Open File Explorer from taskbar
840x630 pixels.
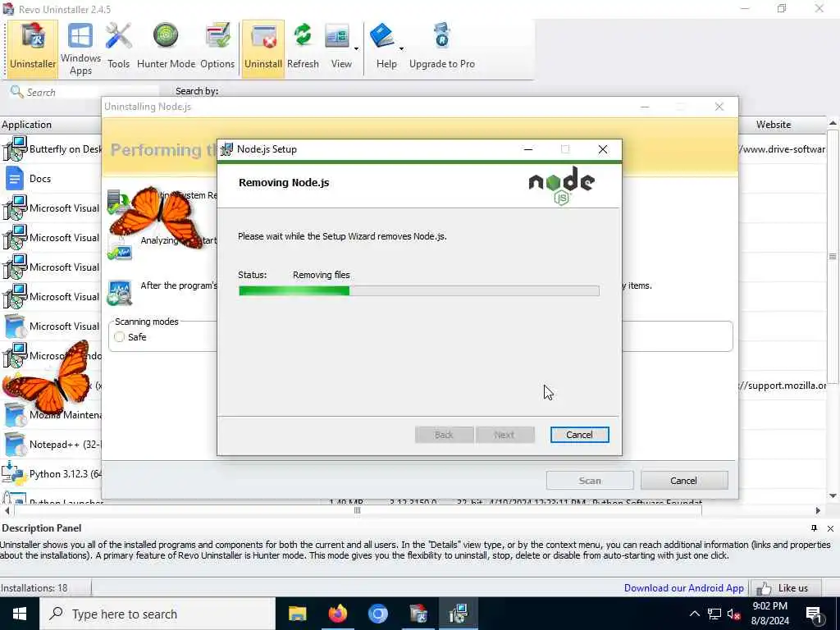pos(297,614)
